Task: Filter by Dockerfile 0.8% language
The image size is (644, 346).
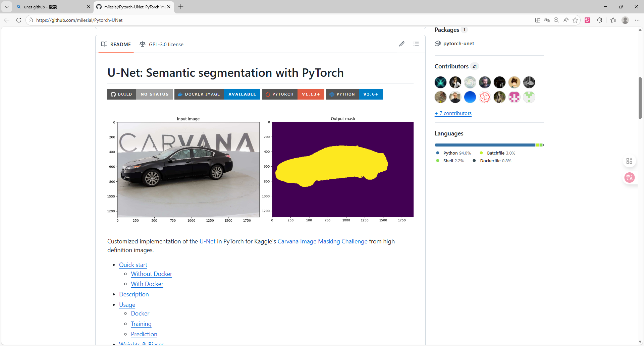Action: pos(492,161)
